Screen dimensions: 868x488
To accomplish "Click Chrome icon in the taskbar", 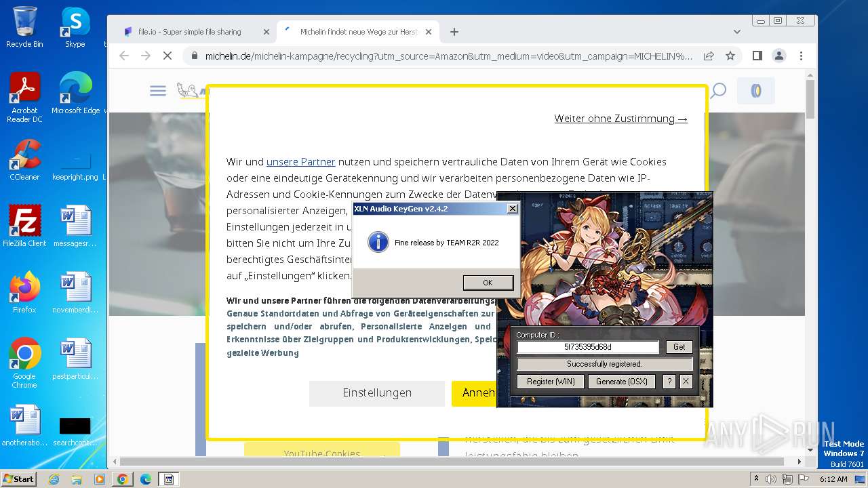I will (x=122, y=479).
